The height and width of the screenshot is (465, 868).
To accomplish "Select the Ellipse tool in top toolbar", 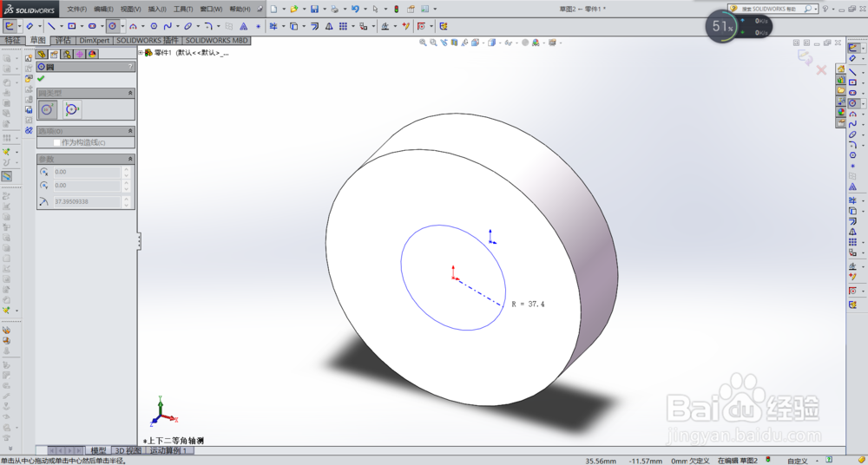I will [x=188, y=26].
